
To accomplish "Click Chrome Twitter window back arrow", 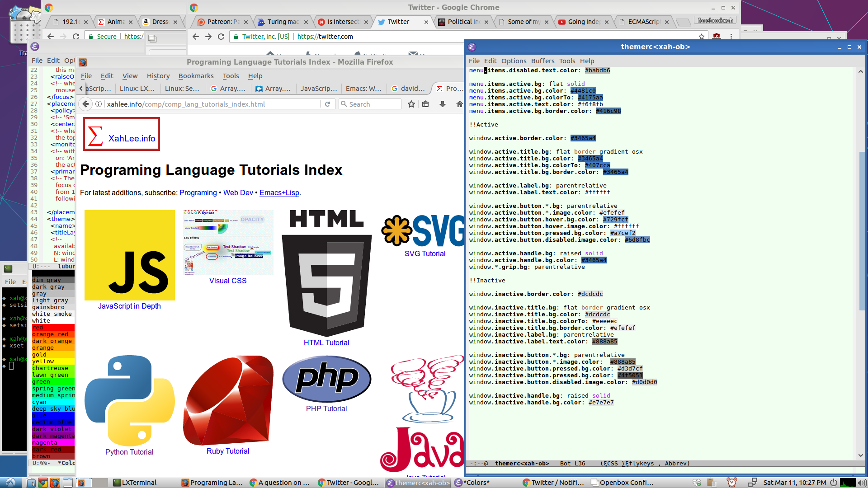I will [196, 37].
